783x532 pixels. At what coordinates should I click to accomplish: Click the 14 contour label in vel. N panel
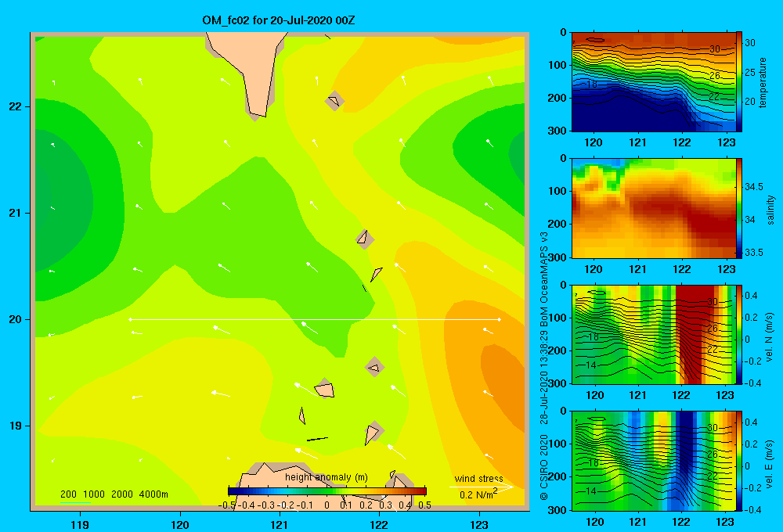[x=590, y=365]
